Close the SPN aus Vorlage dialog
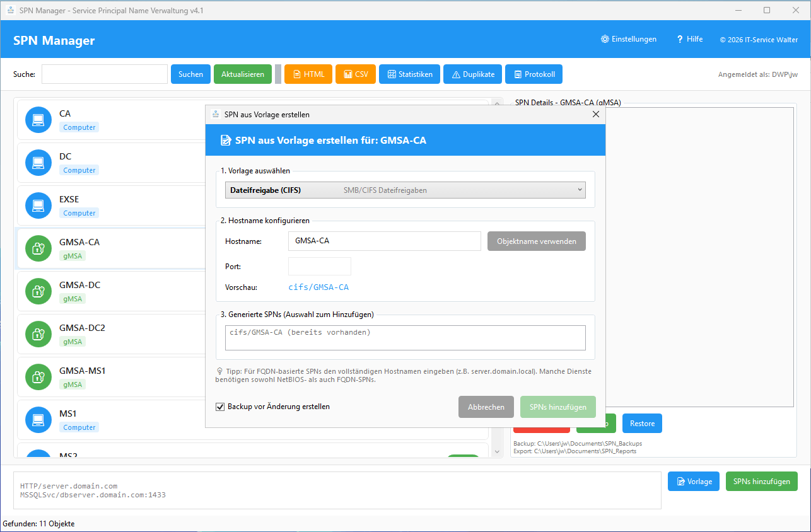Viewport: 811px width, 532px height. tap(595, 115)
